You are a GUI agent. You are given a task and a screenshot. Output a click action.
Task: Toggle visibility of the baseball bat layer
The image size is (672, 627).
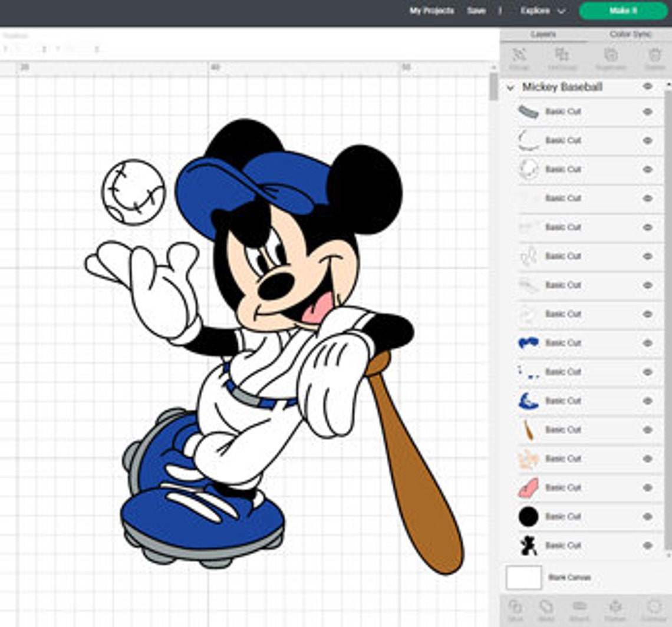click(648, 430)
